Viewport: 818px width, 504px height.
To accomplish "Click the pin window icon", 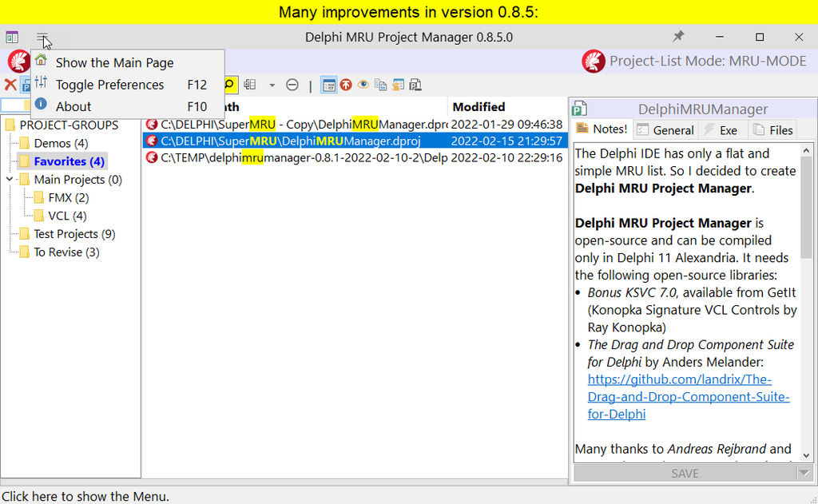I will point(678,37).
